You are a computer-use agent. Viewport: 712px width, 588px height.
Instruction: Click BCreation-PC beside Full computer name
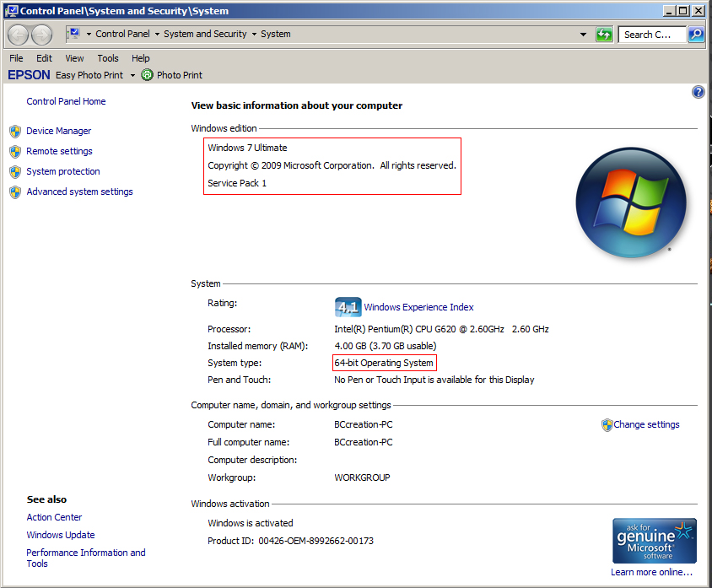pyautogui.click(x=364, y=442)
